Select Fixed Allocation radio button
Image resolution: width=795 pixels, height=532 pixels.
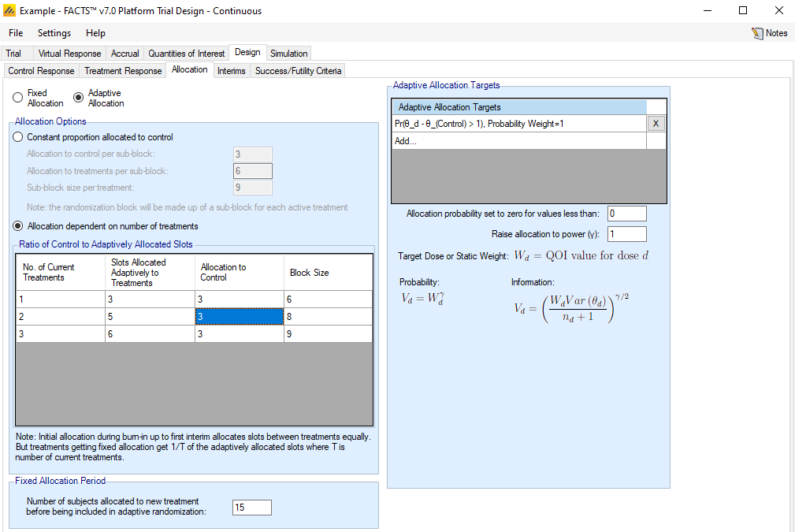18,98
